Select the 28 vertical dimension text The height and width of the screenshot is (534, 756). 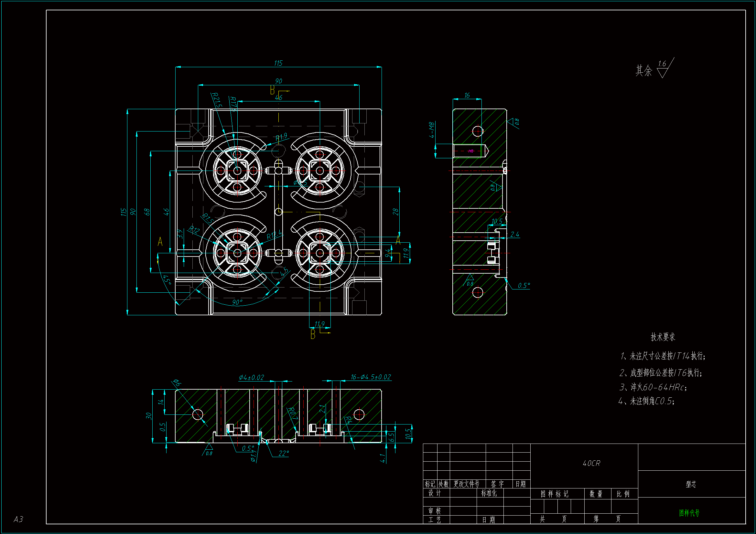[395, 212]
